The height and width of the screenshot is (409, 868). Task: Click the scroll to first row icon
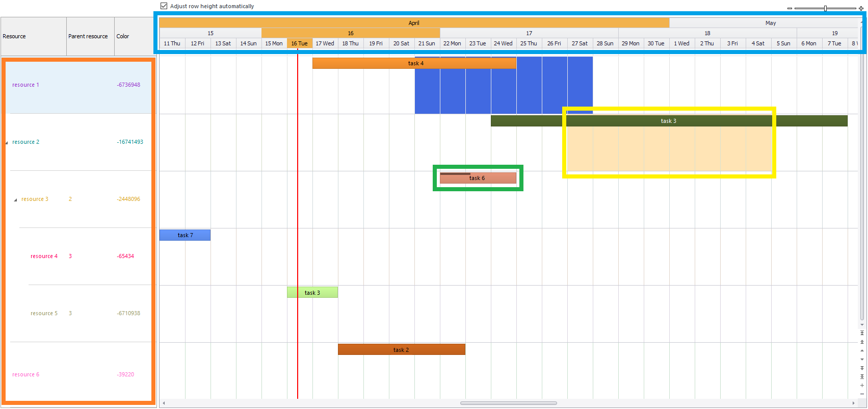(x=862, y=333)
